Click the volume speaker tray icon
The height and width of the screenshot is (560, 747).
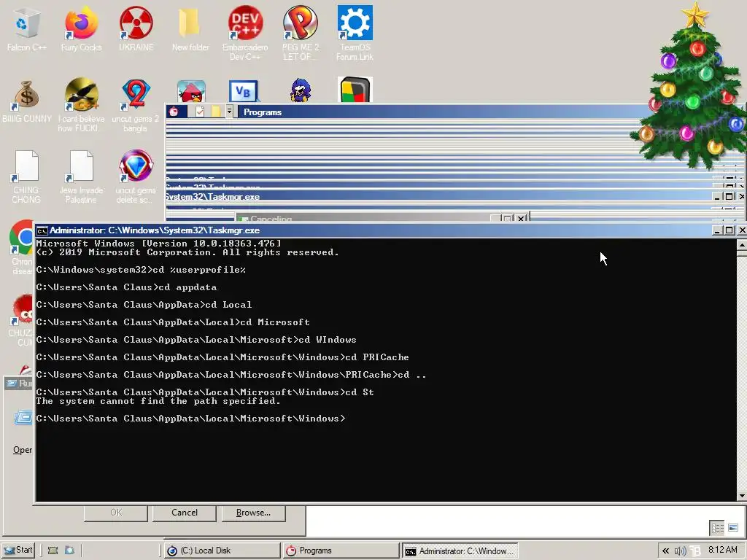pos(680,551)
